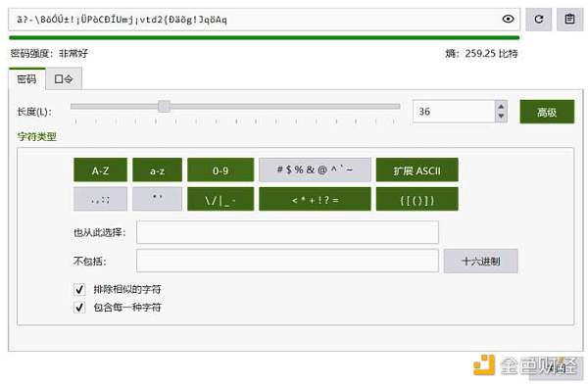Screen dimensions: 588x386
Task: Uncheck 排除相似的字符 checkbox
Action: pos(79,289)
